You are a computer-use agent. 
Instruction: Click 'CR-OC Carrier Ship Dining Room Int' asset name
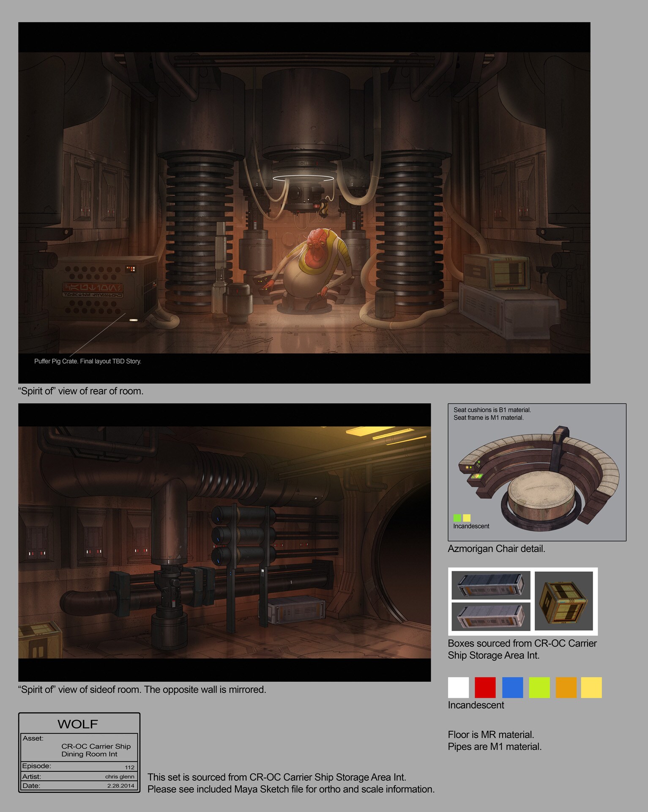(x=96, y=750)
